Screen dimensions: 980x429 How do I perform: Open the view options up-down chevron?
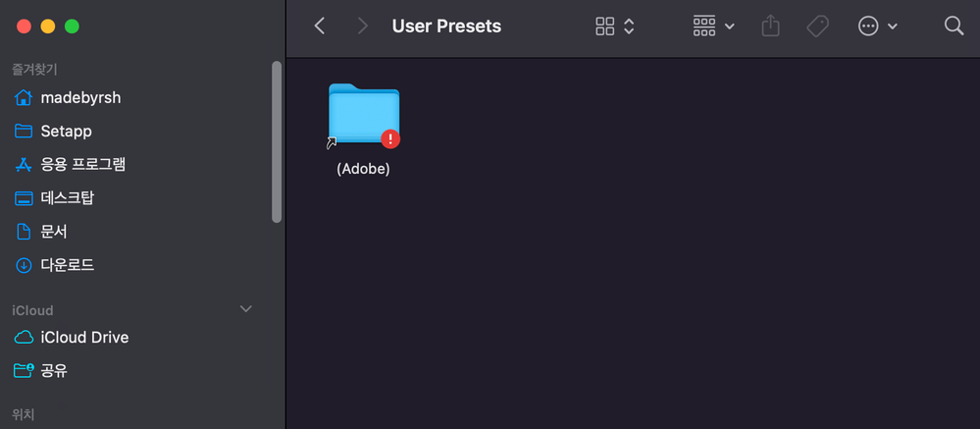(x=629, y=27)
